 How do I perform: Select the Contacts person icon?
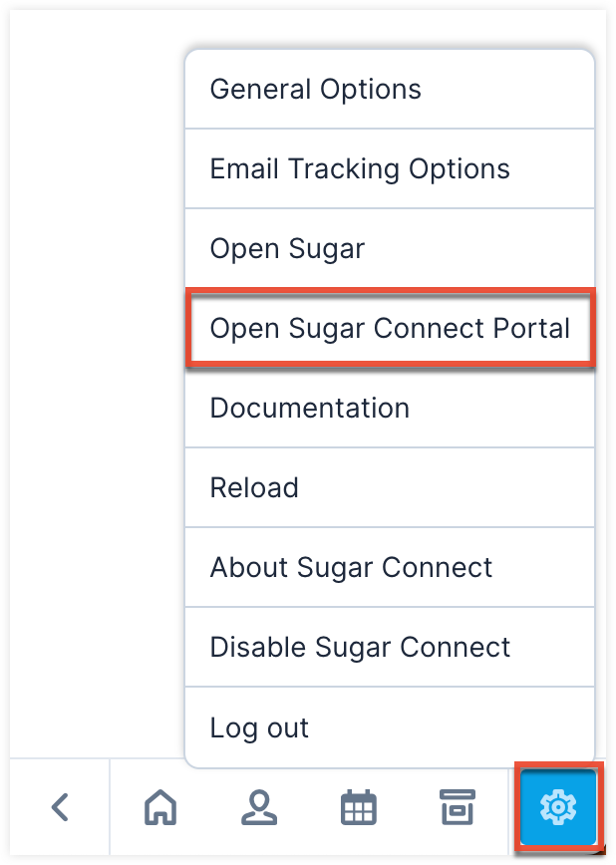259,809
